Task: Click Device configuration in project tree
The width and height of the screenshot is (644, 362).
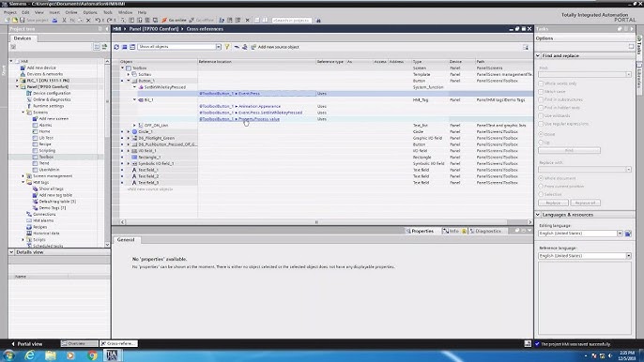Action: pyautogui.click(x=52, y=93)
